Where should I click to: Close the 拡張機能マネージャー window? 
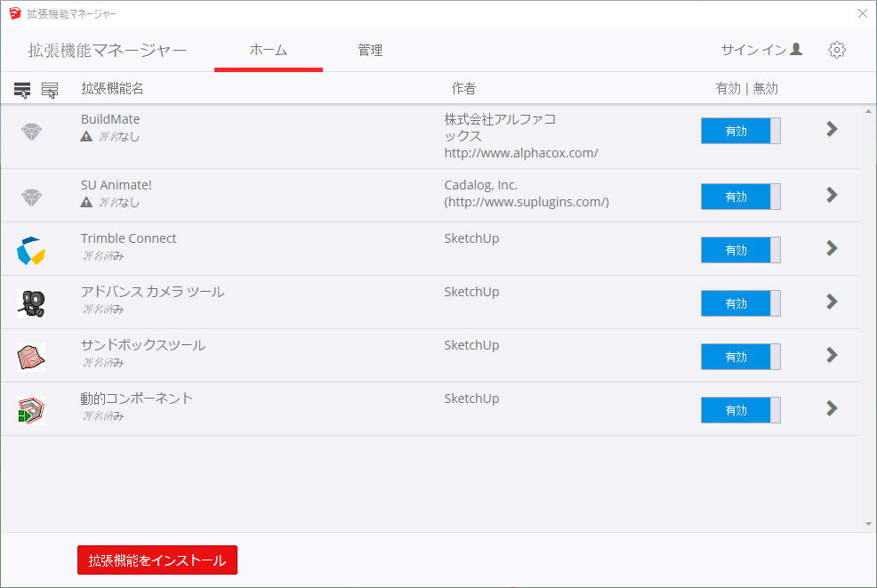[863, 13]
